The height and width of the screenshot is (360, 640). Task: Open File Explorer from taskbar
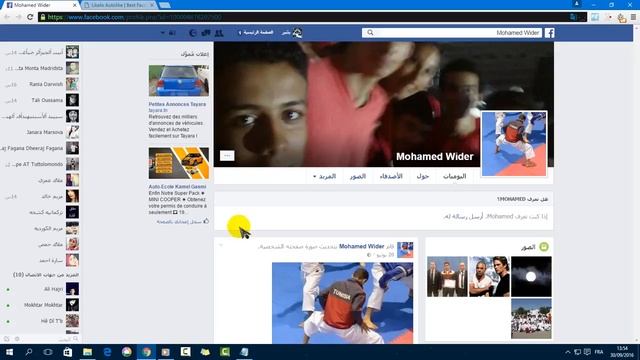(x=87, y=352)
